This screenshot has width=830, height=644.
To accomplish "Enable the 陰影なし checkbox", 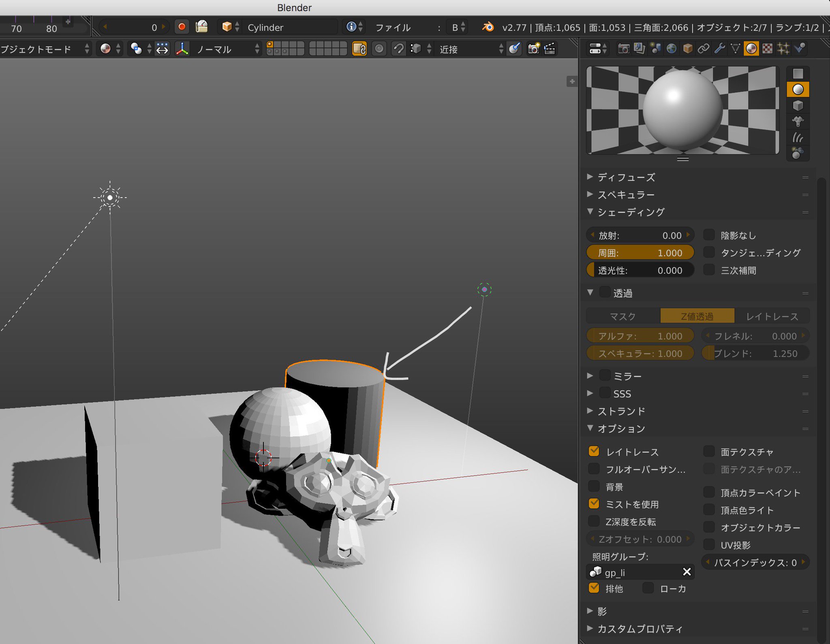I will (x=709, y=235).
